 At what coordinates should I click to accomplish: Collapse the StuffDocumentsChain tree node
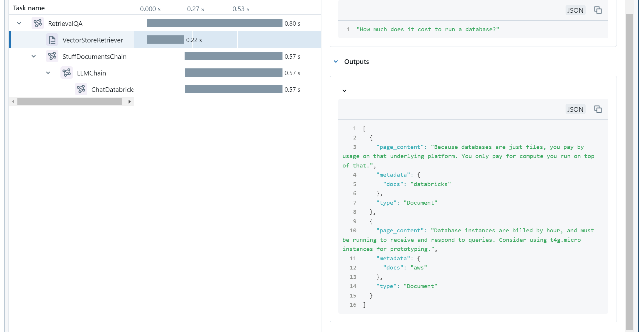34,56
